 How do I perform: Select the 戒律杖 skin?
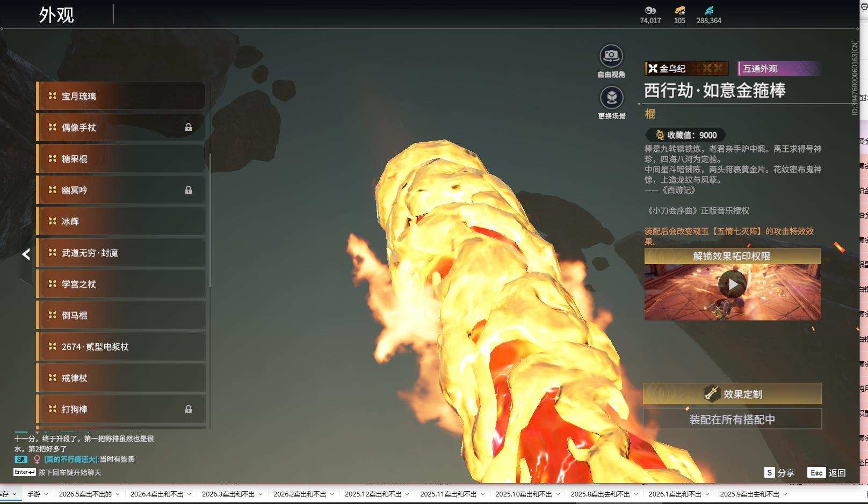(x=121, y=378)
